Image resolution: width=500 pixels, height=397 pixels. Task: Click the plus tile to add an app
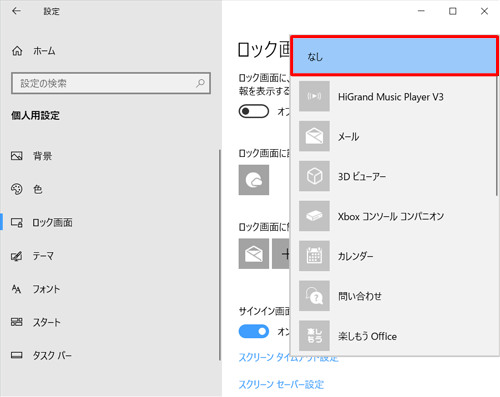281,254
